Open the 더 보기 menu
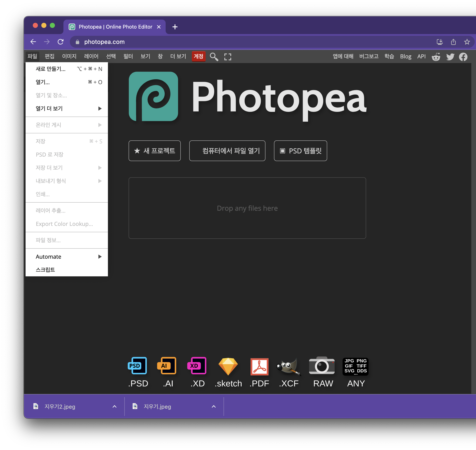This screenshot has width=476, height=450. tap(178, 56)
